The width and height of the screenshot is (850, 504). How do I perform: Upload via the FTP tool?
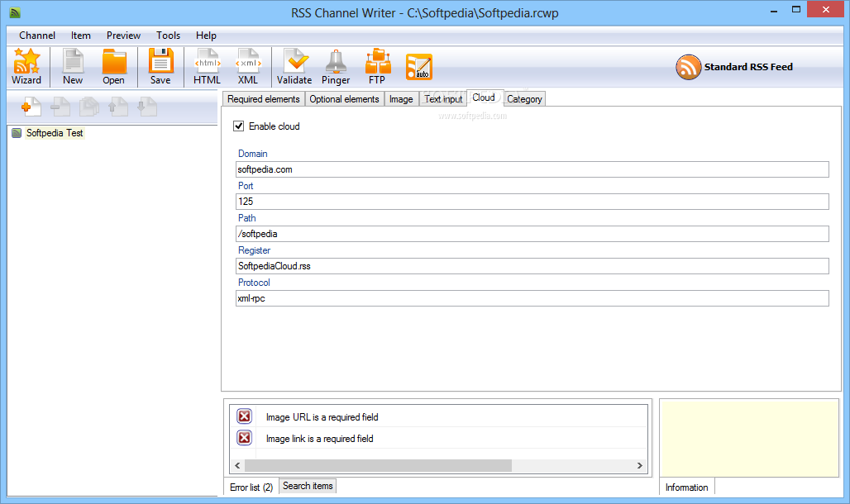click(377, 66)
